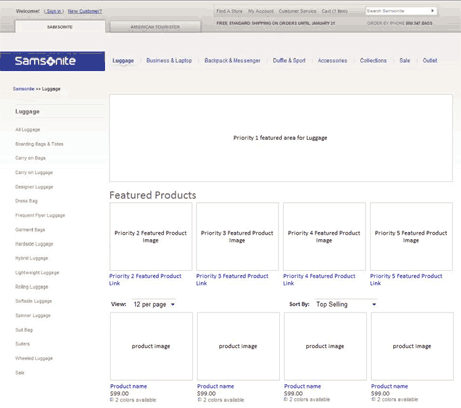
Task: Click the Priority 1 featured area banner
Action: point(281,138)
